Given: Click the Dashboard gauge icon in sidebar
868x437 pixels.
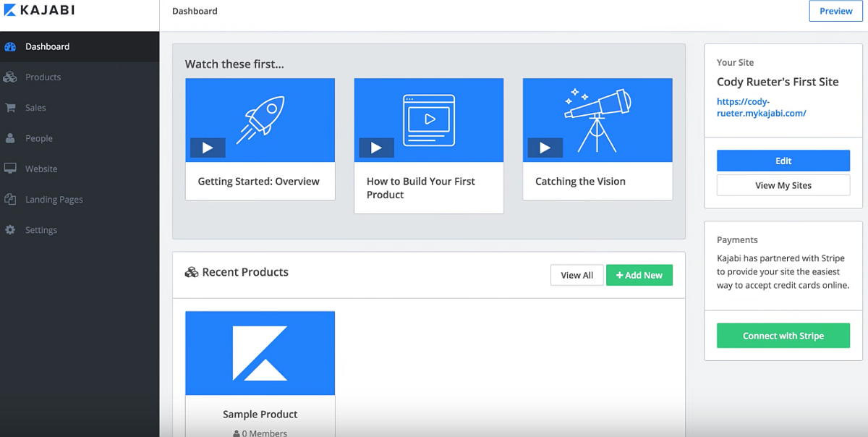Looking at the screenshot, I should pyautogui.click(x=10, y=47).
